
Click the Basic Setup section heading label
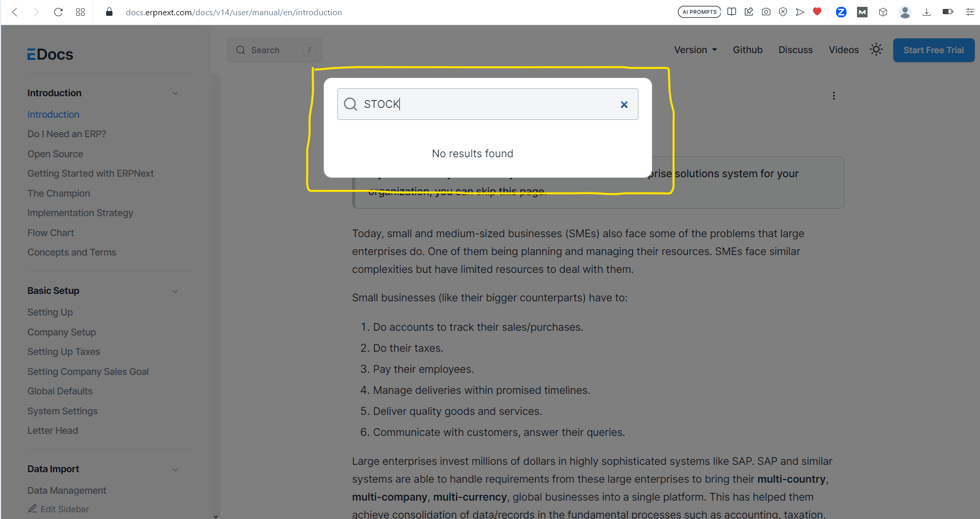53,291
